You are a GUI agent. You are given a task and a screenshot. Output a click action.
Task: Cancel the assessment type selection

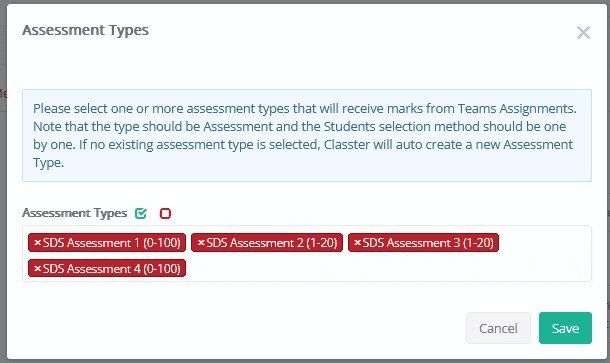[x=498, y=328]
